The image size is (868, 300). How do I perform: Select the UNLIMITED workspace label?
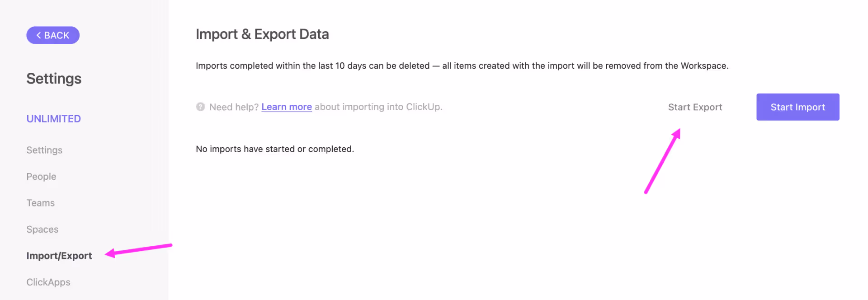pyautogui.click(x=53, y=118)
